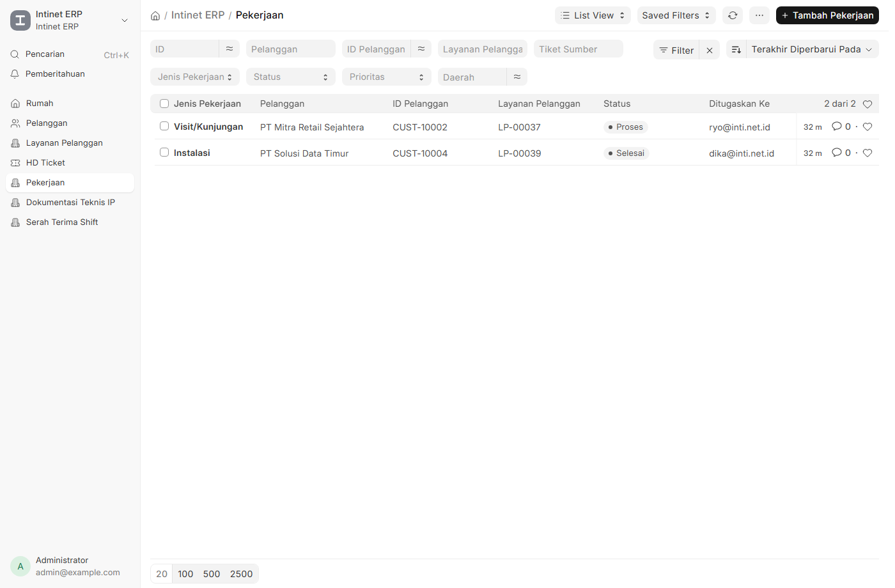Tick the Visit/Kunjungan row checkbox

point(164,127)
